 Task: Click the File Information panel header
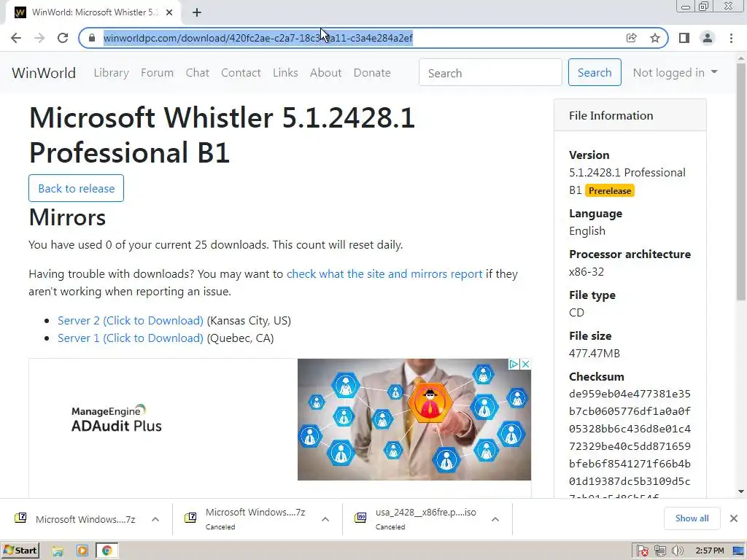click(630, 115)
